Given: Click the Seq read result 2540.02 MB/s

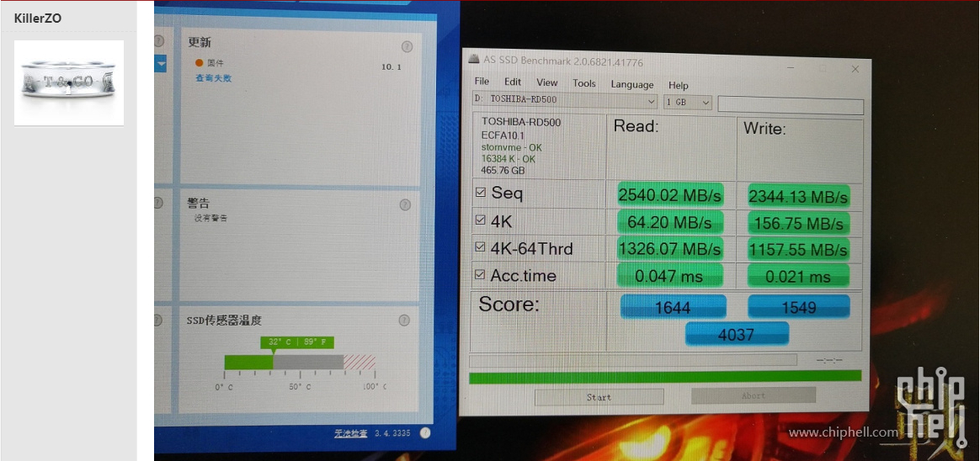Looking at the screenshot, I should [670, 195].
